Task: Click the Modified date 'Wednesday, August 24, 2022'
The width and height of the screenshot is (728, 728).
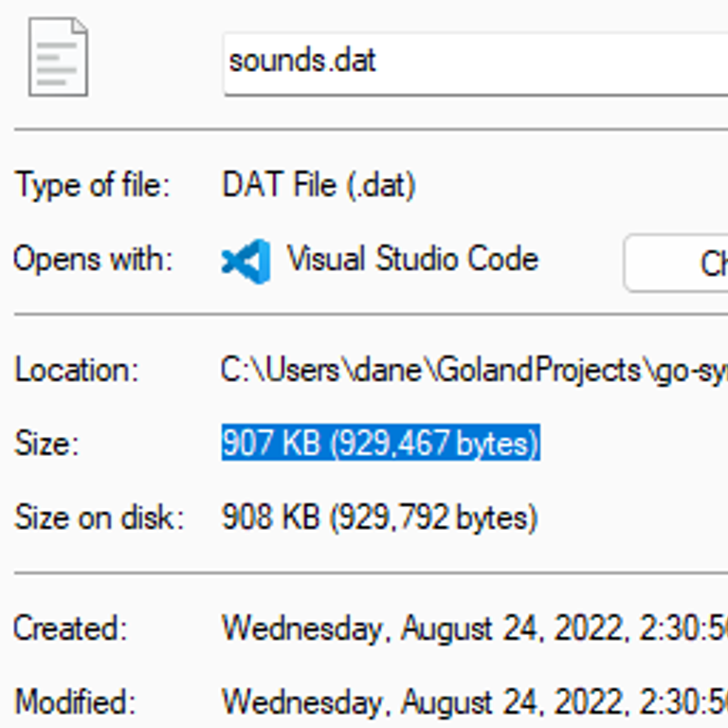Action: (x=422, y=703)
